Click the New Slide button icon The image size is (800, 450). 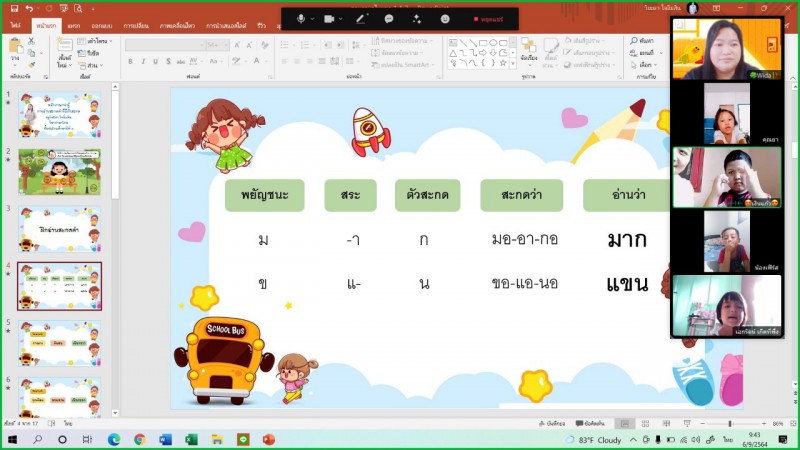tap(65, 47)
